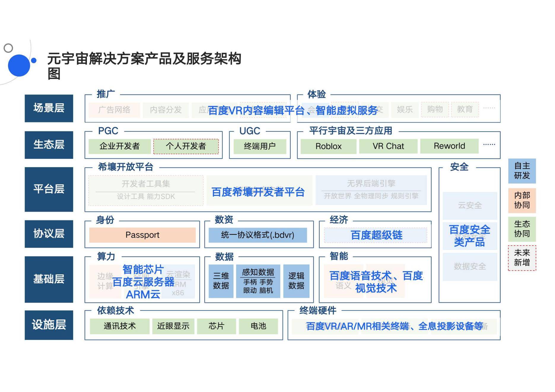
Task: Click the 终端硬件 group heading
Action: [318, 311]
